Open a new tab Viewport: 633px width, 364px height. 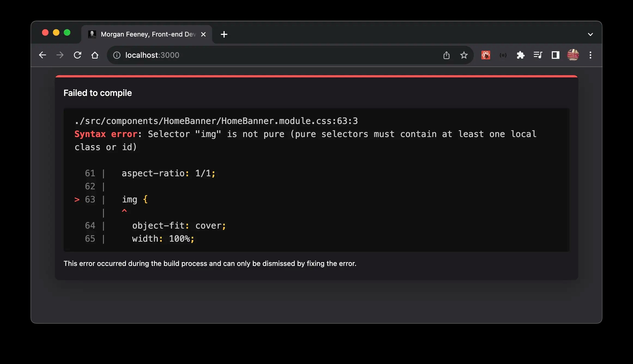point(224,34)
